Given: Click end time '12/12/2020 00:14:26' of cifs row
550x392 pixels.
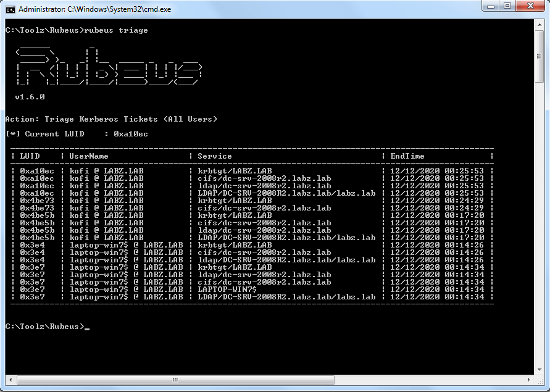Looking at the screenshot, I should pos(437,252).
